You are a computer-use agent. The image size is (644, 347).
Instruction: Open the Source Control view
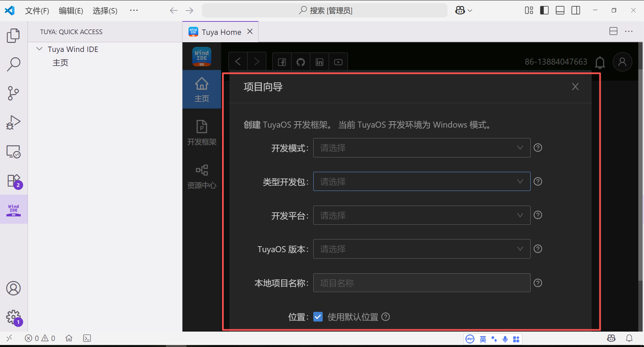tap(13, 93)
